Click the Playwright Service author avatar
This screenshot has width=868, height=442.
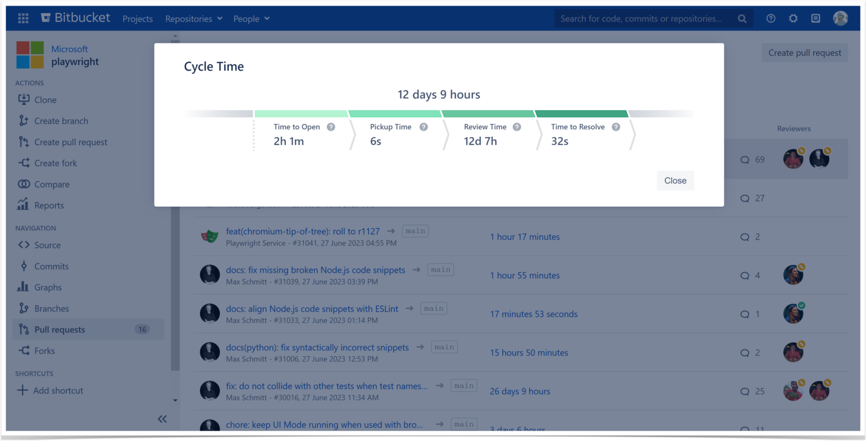click(210, 237)
